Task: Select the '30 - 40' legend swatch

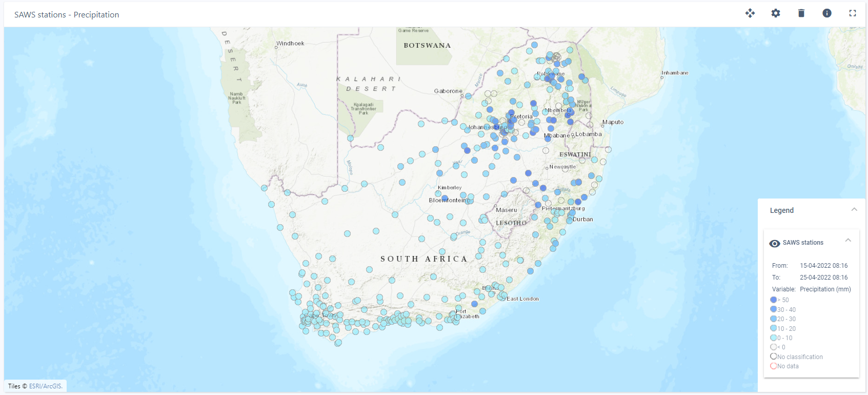Action: [x=774, y=309]
